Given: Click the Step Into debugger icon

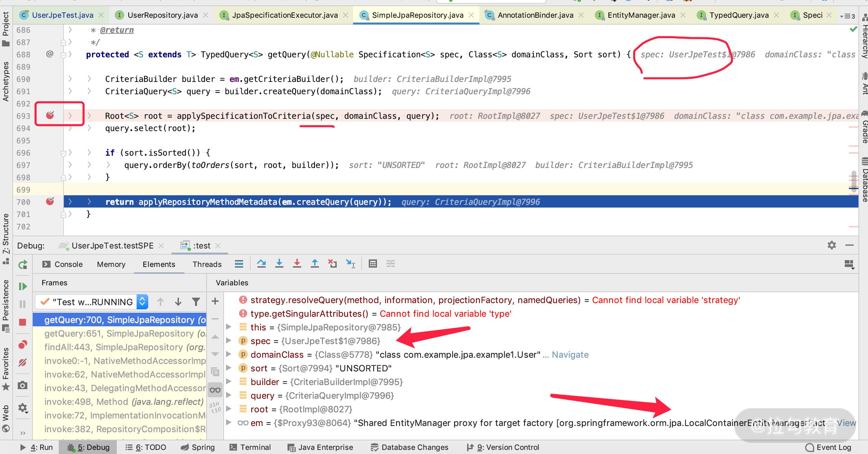Looking at the screenshot, I should [279, 264].
